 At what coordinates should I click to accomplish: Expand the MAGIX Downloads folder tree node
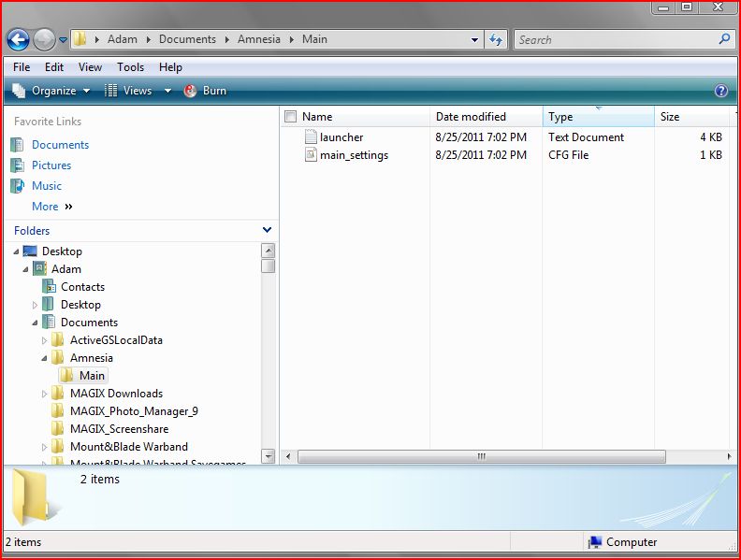pyautogui.click(x=45, y=394)
